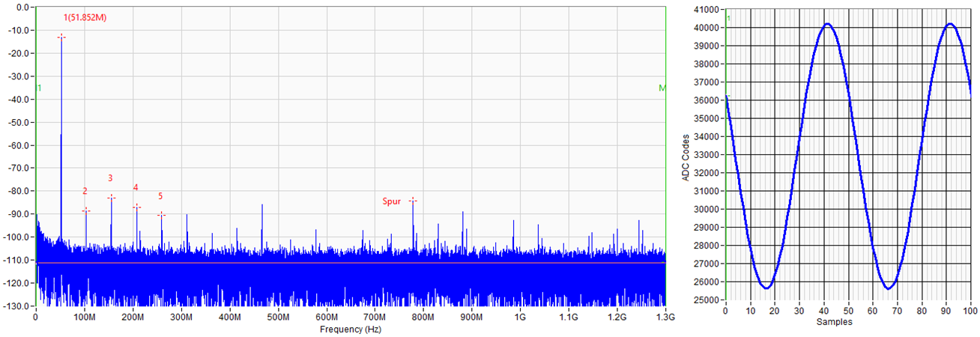980x337 pixels.
Task: Select the green 1 cursor in spectrum plot
Action: click(x=39, y=88)
